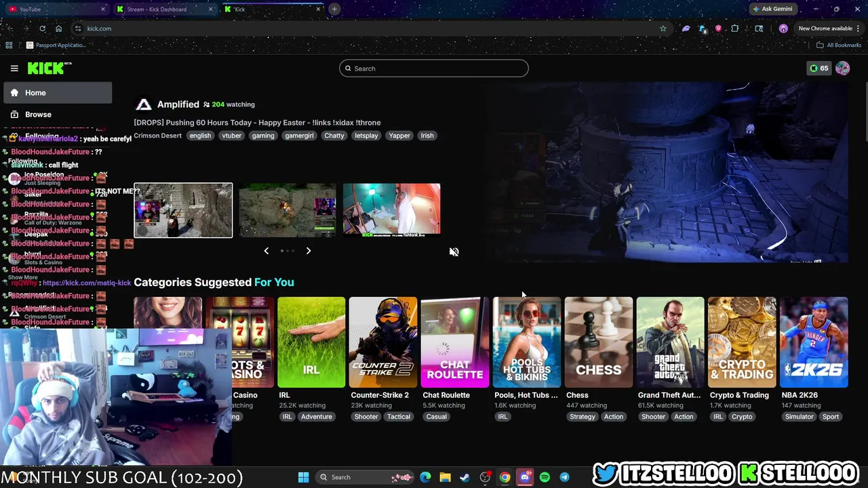Switch to Stream - Kick Dashboard tab
868x488 pixels.
pyautogui.click(x=165, y=9)
